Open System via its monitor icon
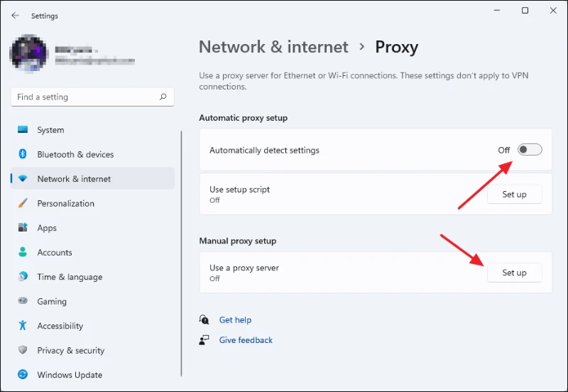 (x=23, y=129)
